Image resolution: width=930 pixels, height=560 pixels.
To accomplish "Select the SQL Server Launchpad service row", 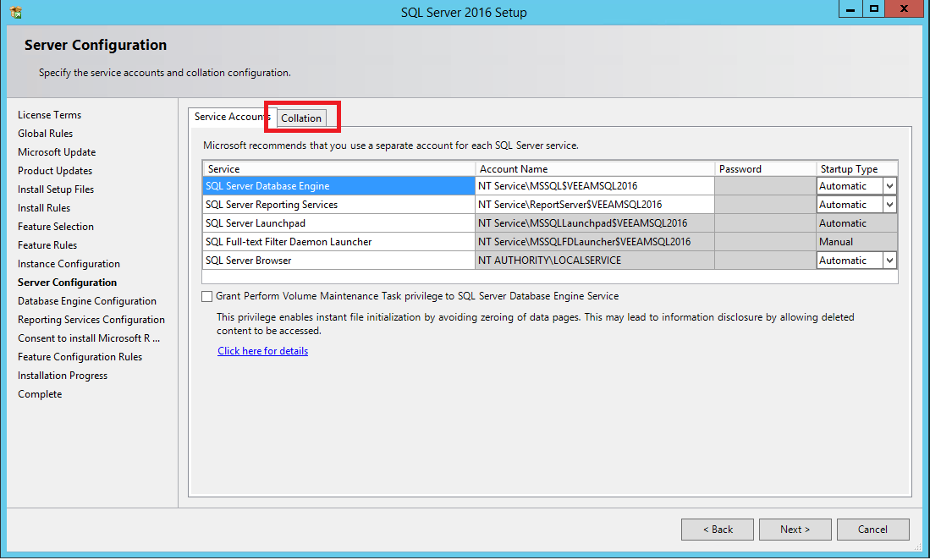I will tap(338, 223).
